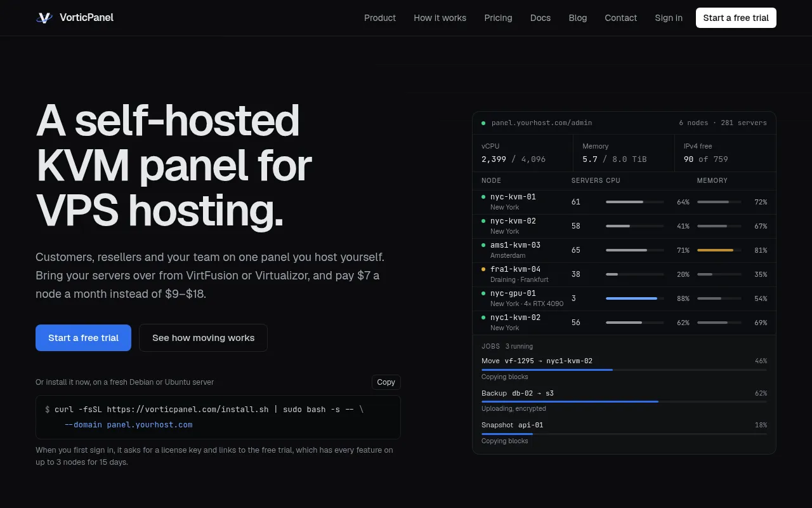
Task: Click Snapshot api-01 progress bar
Action: pos(624,434)
